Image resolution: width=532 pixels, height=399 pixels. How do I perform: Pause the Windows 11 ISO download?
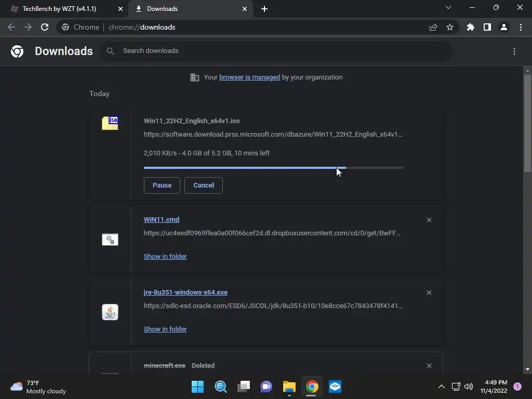[x=162, y=185]
